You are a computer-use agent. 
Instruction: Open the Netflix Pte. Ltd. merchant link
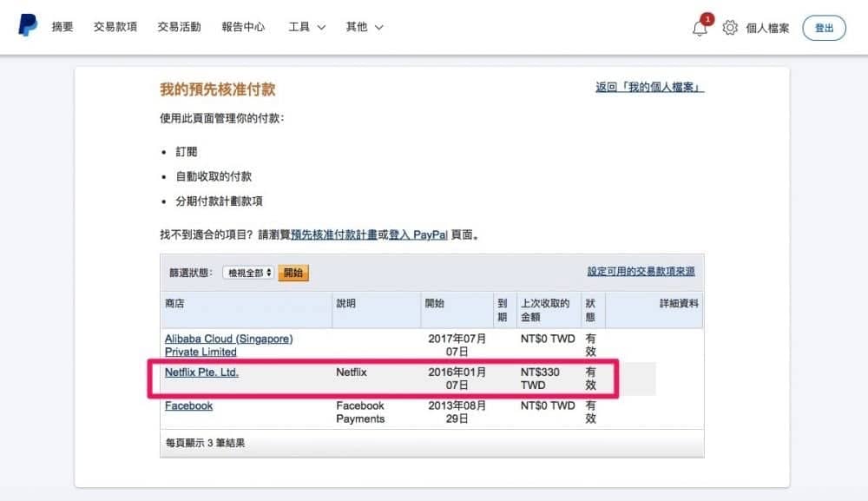201,372
